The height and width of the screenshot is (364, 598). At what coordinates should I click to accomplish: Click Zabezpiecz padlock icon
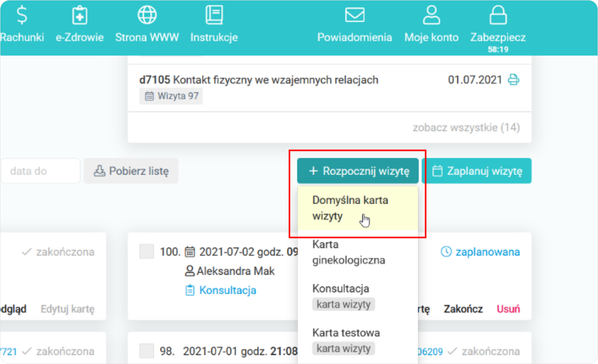pyautogui.click(x=498, y=15)
